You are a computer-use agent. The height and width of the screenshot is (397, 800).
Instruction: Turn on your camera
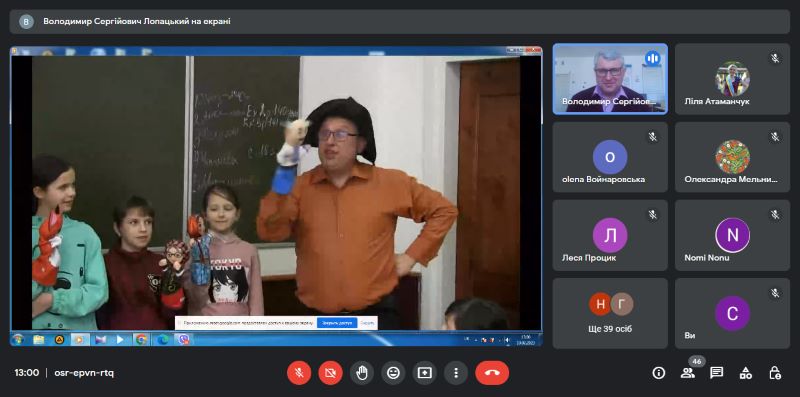click(330, 373)
